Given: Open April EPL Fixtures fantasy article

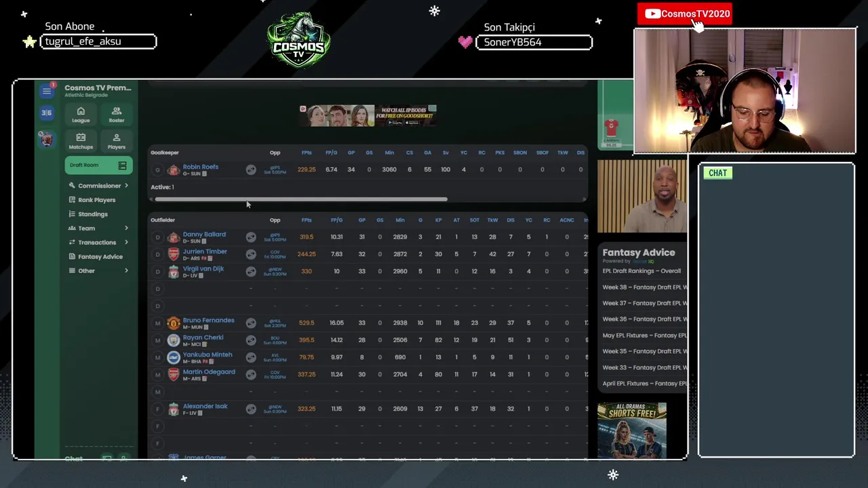Looking at the screenshot, I should tap(644, 384).
